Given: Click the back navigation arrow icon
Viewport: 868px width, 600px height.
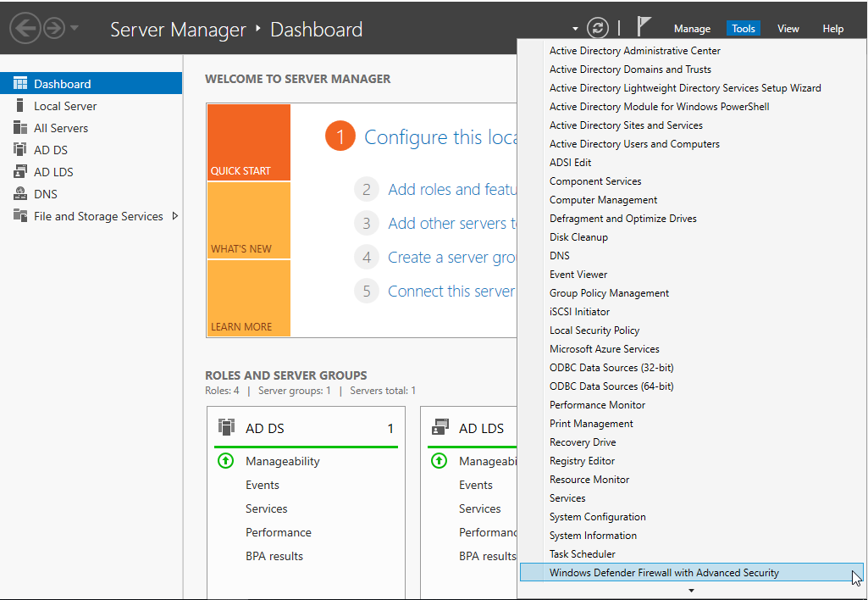Looking at the screenshot, I should tap(25, 29).
